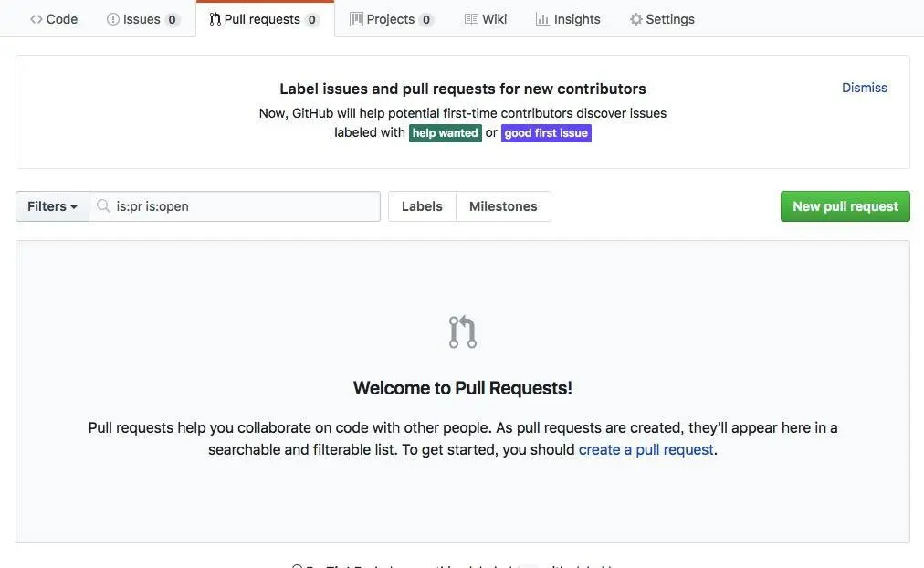Open the Projects tab
Viewport: 924px width, 568px height.
391,18
